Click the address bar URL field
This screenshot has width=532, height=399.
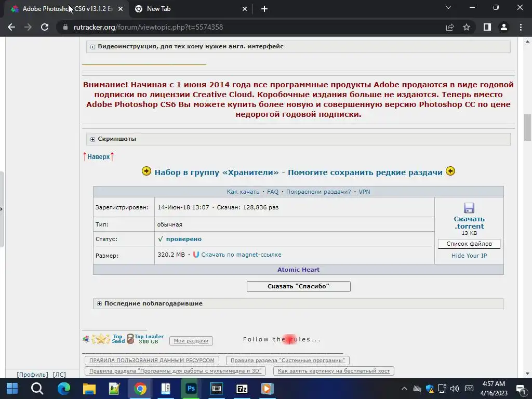tap(251, 27)
